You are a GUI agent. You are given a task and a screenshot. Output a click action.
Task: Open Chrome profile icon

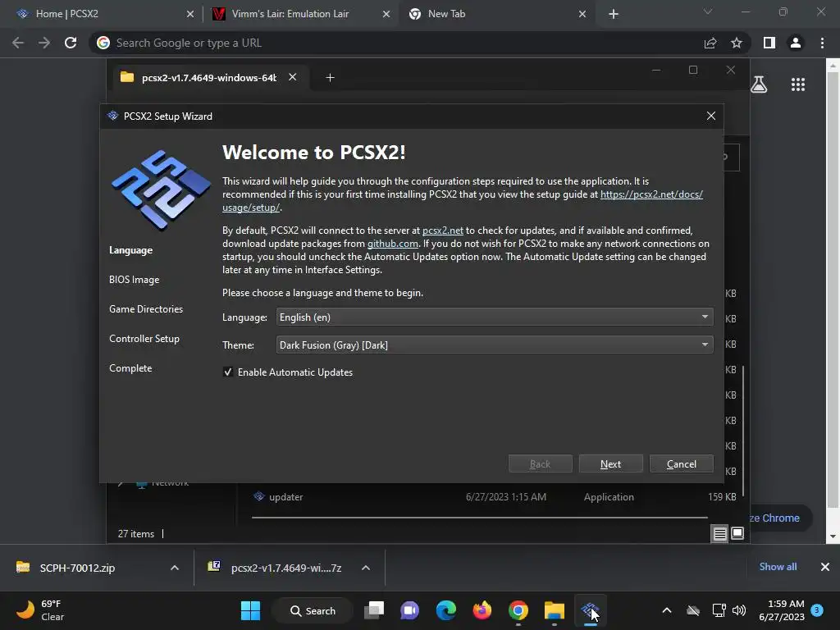pyautogui.click(x=796, y=43)
